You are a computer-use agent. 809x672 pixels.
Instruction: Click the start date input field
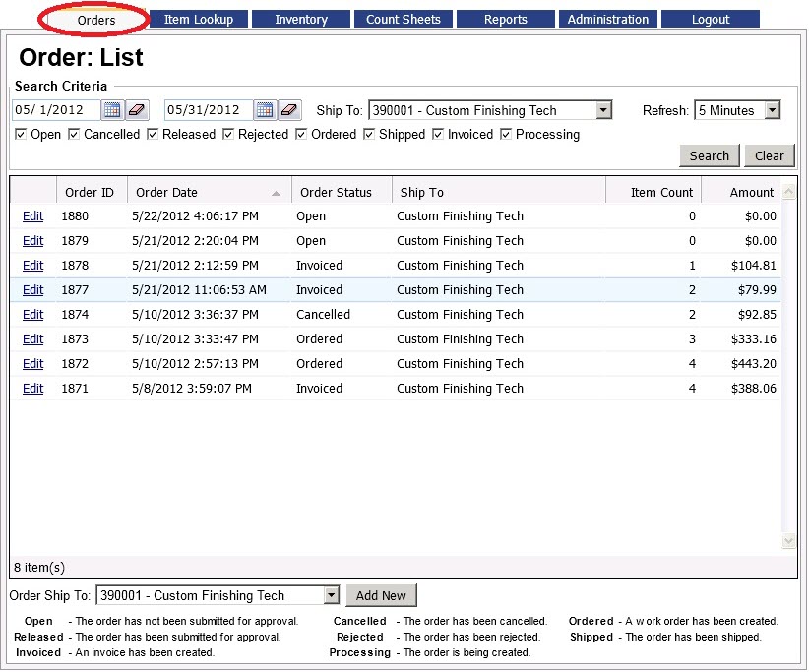[56, 110]
